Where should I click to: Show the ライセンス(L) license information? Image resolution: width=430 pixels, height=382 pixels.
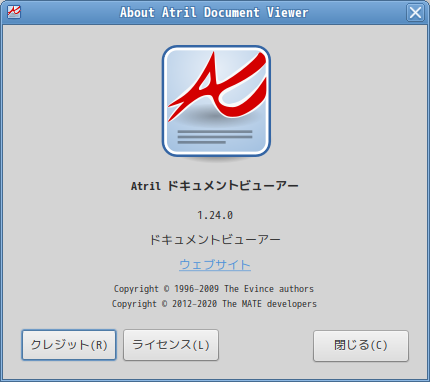click(171, 345)
